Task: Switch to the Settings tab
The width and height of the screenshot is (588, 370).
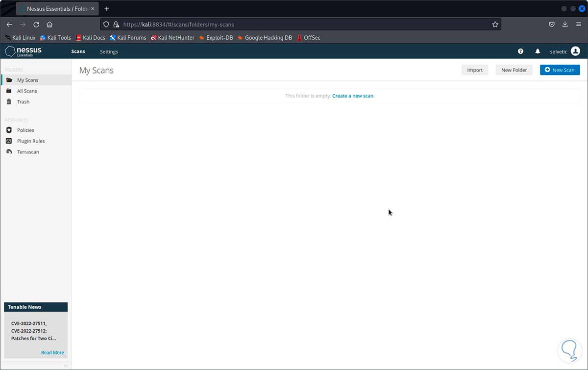Action: 109,51
